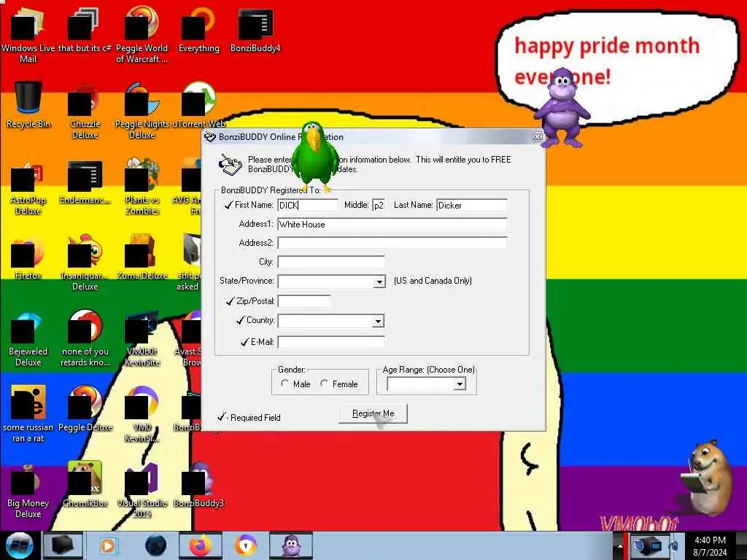The height and width of the screenshot is (560, 747).
Task: Open 'some russian ran a rat' desktop icon
Action: tap(28, 414)
